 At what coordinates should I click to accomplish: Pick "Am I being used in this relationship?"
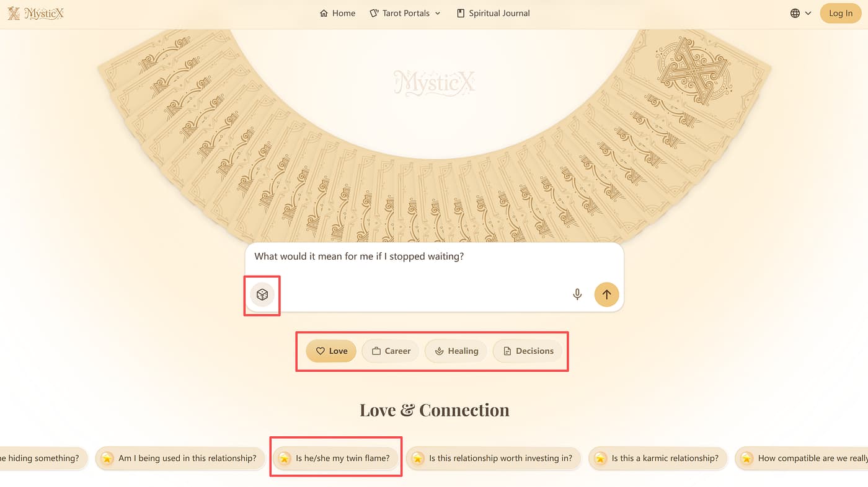[x=187, y=458]
